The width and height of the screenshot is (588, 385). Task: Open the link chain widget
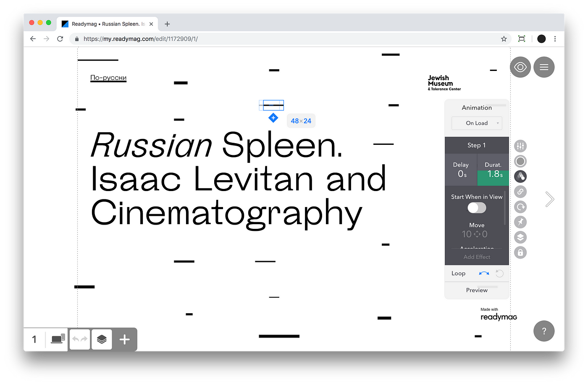pyautogui.click(x=520, y=191)
